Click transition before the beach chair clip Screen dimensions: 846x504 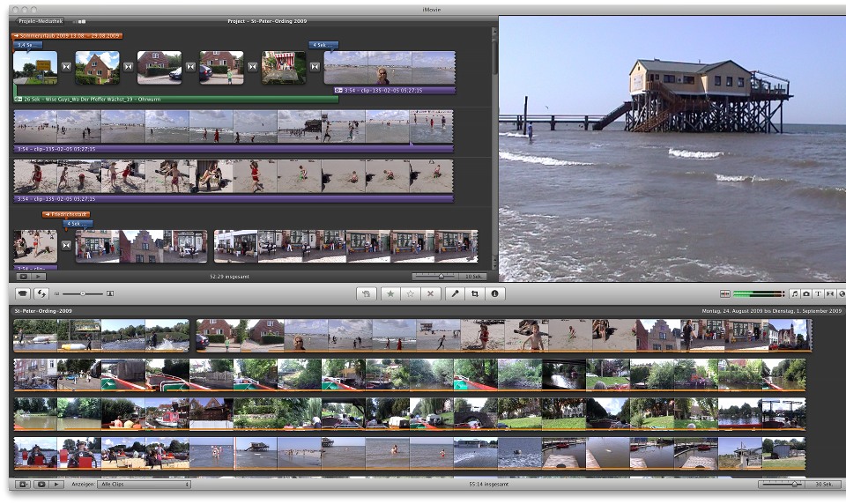pos(253,67)
